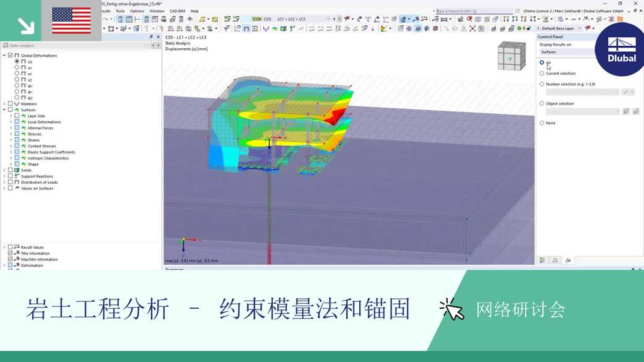This screenshot has width=644, height=362.
Task: Open the Default Base Layer dropdown
Action: [579, 28]
